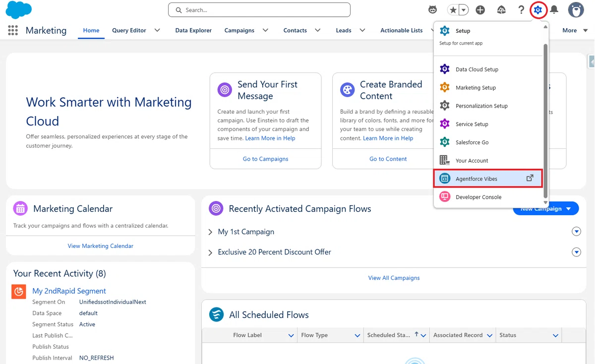Viewport: 595px width, 364px height.
Task: Switch to the Home tab
Action: tap(91, 30)
